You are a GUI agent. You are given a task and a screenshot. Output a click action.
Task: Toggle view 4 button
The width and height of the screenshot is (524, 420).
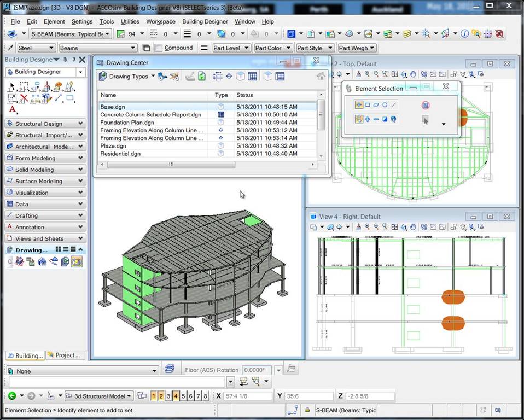point(176,396)
